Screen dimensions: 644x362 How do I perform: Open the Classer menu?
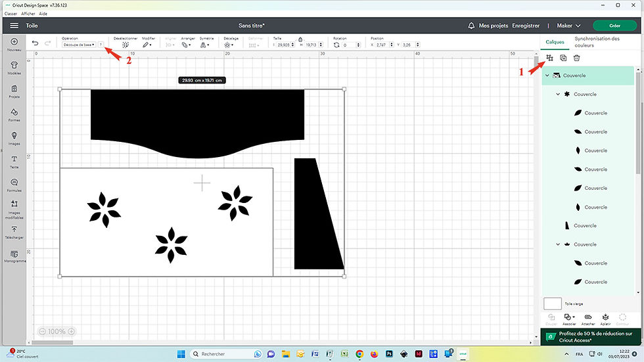(x=11, y=14)
